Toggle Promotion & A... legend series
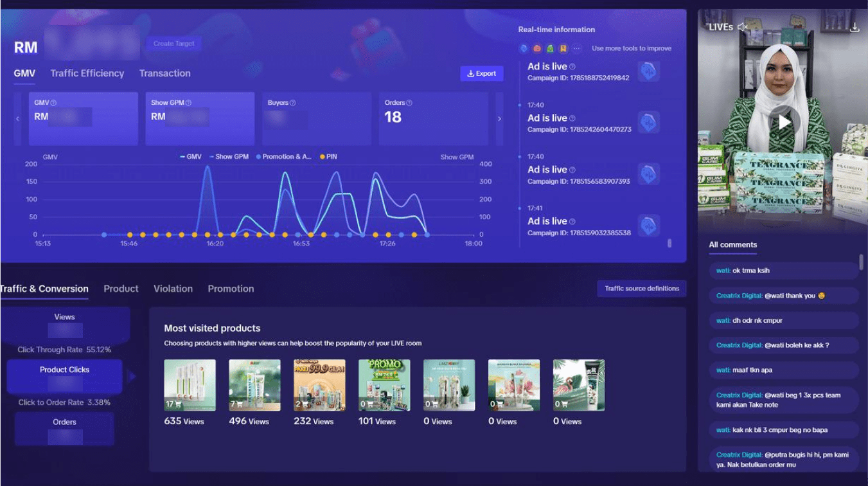868x486 pixels. pyautogui.click(x=284, y=157)
